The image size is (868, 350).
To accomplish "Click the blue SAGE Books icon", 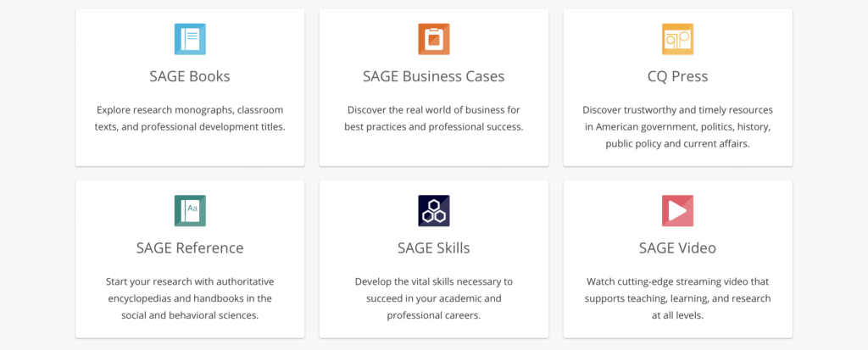I will (x=190, y=39).
